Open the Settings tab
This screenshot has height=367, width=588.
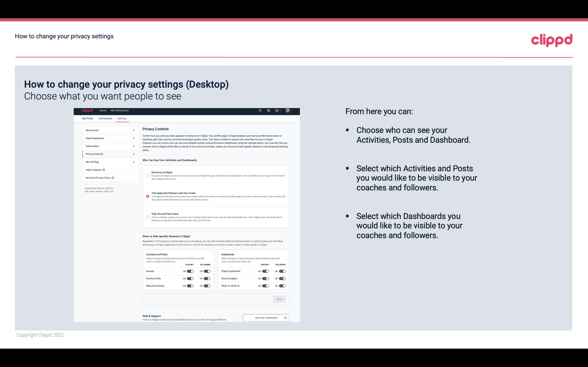coord(122,118)
